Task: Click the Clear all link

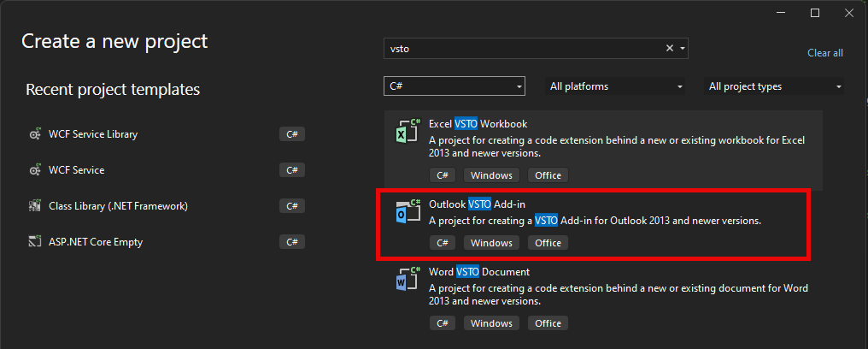Action: point(824,53)
